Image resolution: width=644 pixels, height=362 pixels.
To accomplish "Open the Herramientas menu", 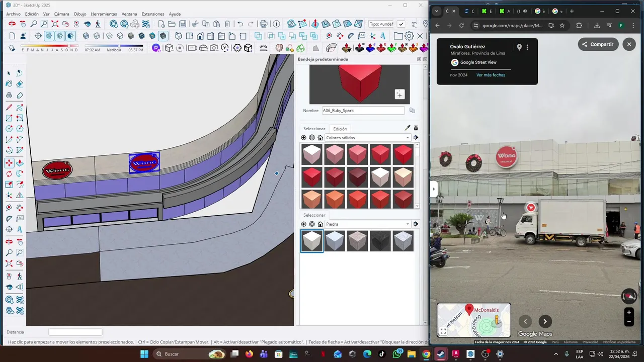I will point(104,14).
